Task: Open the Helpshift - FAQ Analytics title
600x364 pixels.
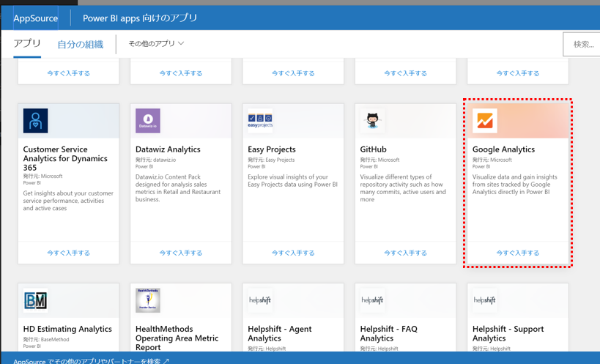Action: coord(389,333)
